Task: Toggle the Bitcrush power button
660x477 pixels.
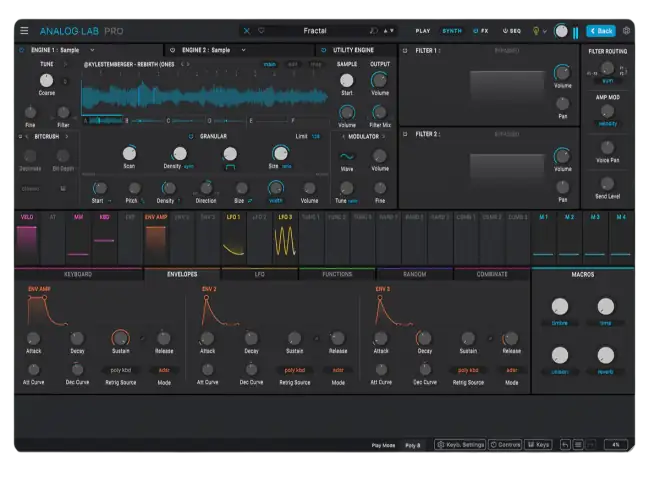Action: 20,137
